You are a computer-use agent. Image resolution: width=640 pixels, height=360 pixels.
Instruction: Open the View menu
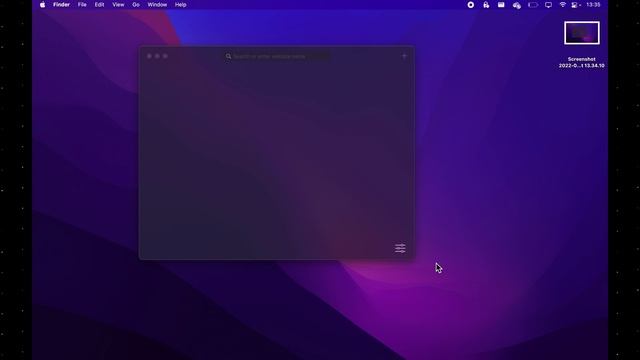pyautogui.click(x=118, y=5)
